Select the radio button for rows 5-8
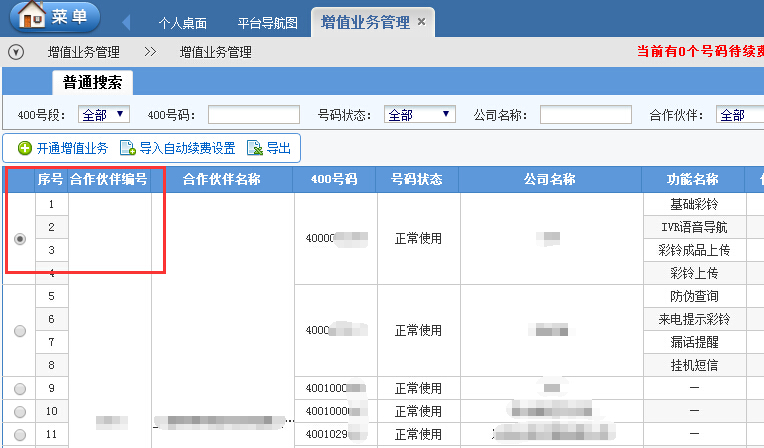The height and width of the screenshot is (448, 764). click(20, 331)
